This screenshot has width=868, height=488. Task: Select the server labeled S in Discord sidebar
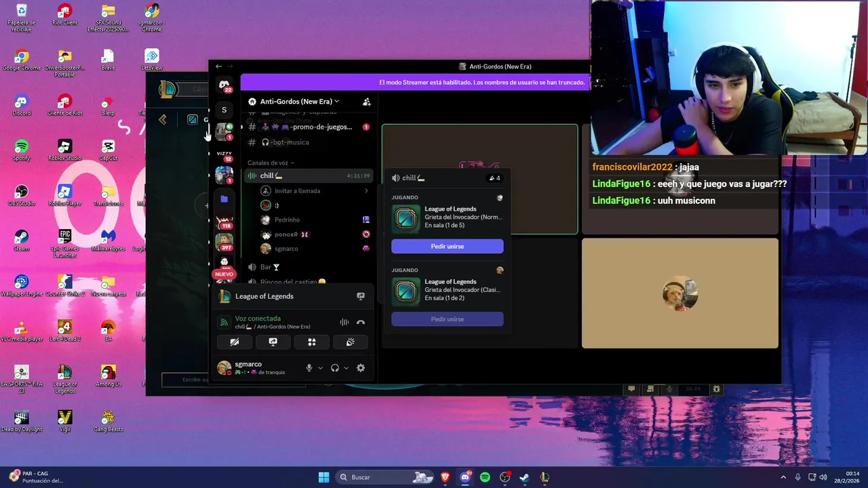pos(224,110)
